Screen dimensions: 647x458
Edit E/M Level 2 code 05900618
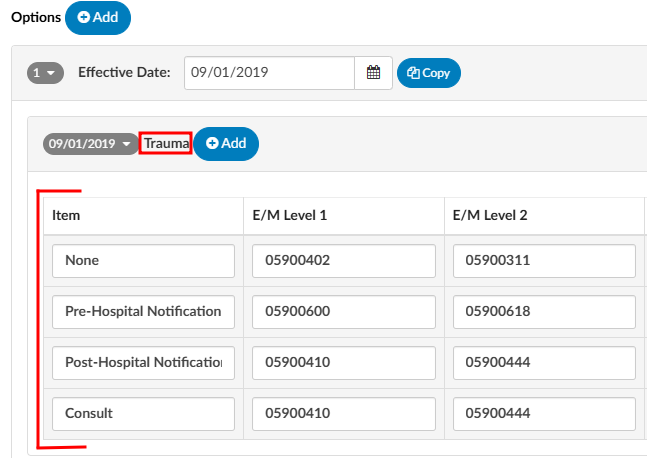[544, 312]
